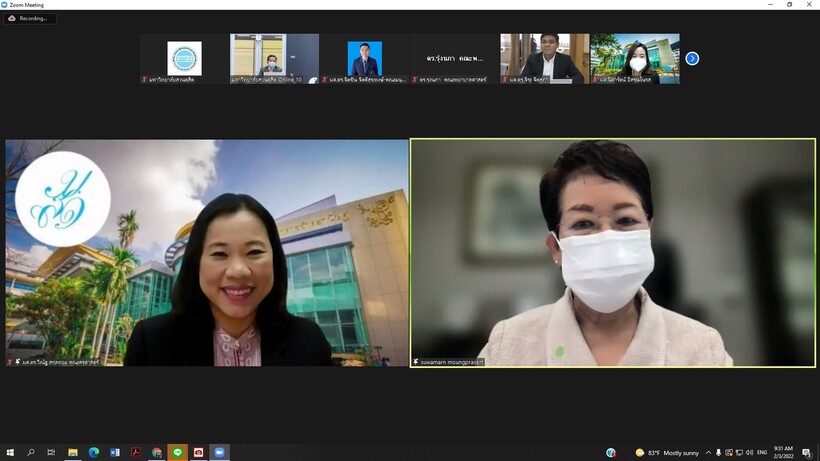This screenshot has width=820, height=461.
Task: Select the suwamarn moungprasert speaker video
Action: click(612, 252)
